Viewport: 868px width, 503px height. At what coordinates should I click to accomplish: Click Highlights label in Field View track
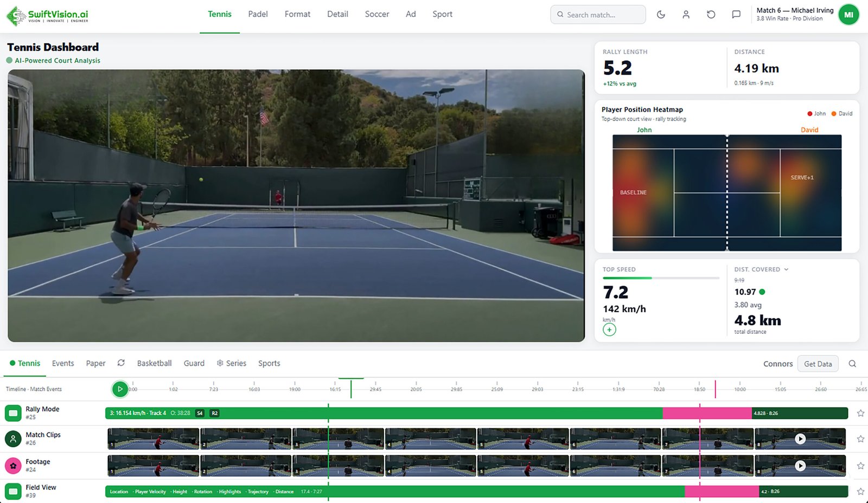(230, 492)
